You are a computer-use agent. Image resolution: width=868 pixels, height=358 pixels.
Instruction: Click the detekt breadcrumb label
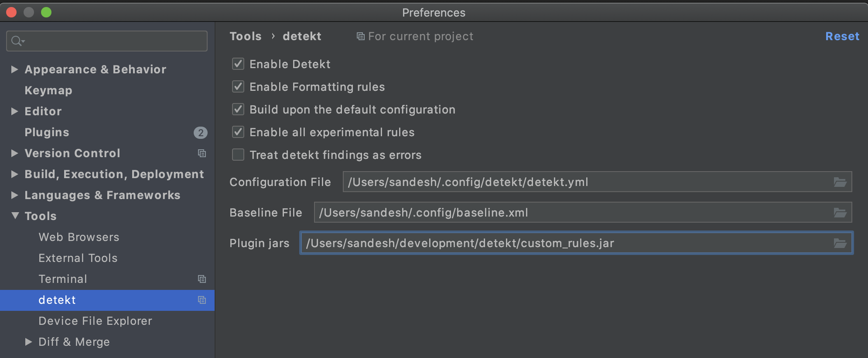pyautogui.click(x=302, y=36)
